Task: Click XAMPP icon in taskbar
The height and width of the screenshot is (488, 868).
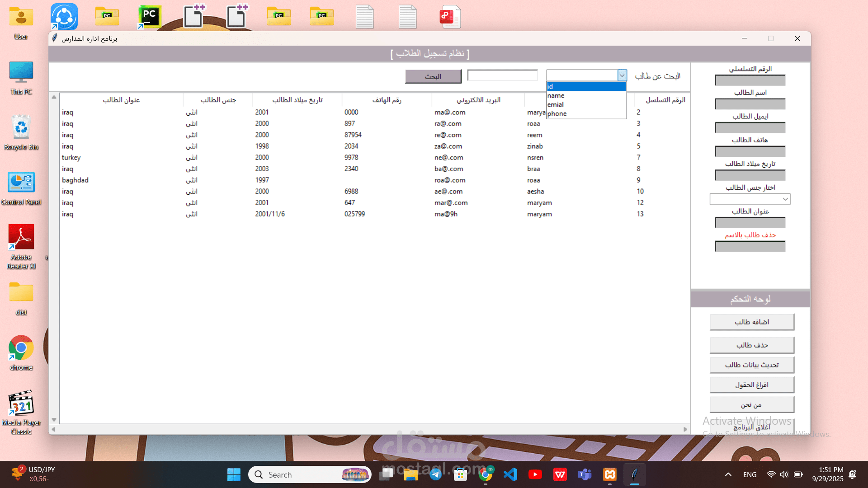Action: (x=609, y=474)
